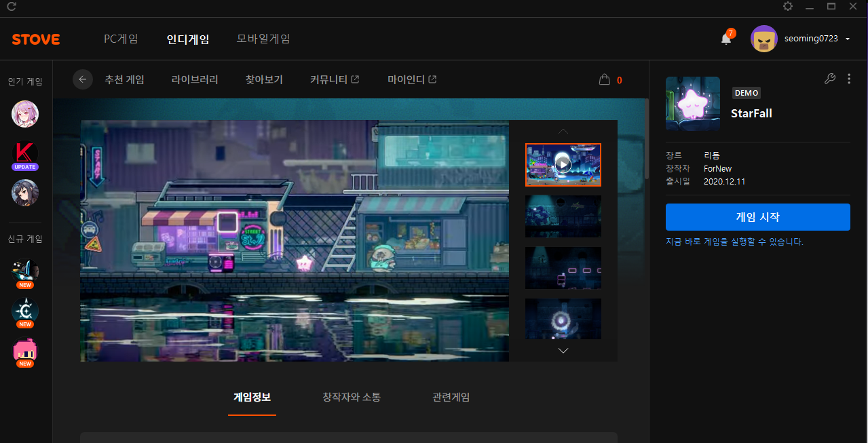868x443 pixels.
Task: Open the wrench game settings icon
Action: 829,79
